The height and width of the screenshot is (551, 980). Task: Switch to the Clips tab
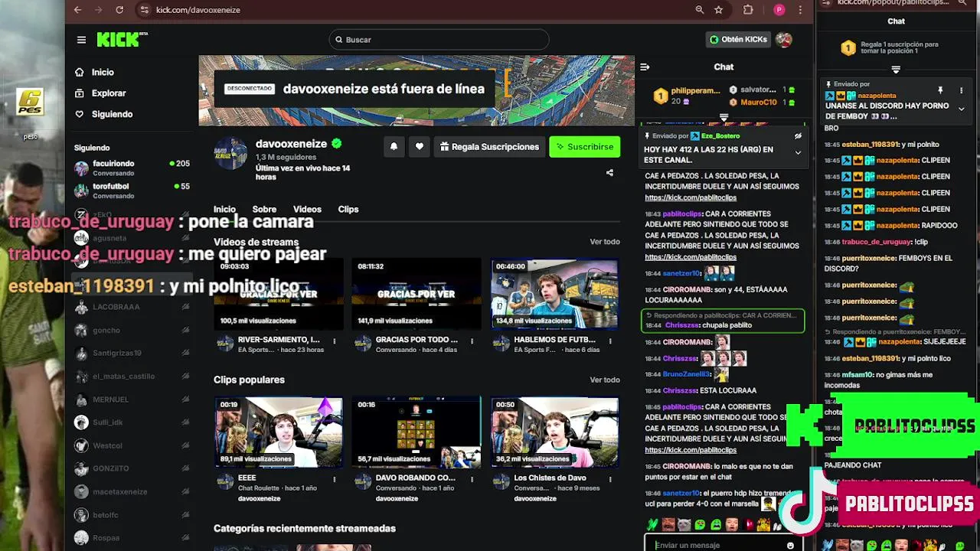348,209
